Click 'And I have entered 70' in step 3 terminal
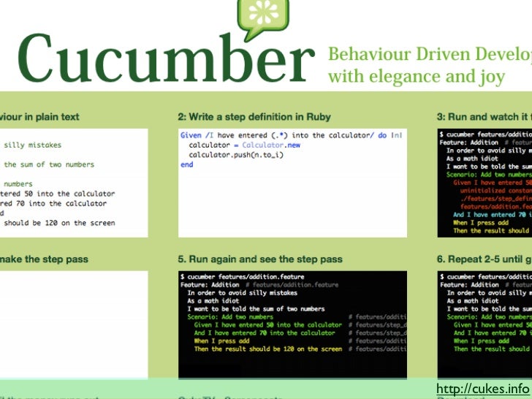 coord(493,215)
